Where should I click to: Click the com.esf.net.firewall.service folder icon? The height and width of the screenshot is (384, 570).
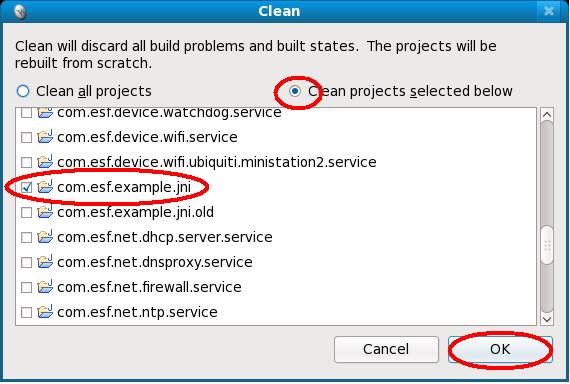click(x=45, y=287)
